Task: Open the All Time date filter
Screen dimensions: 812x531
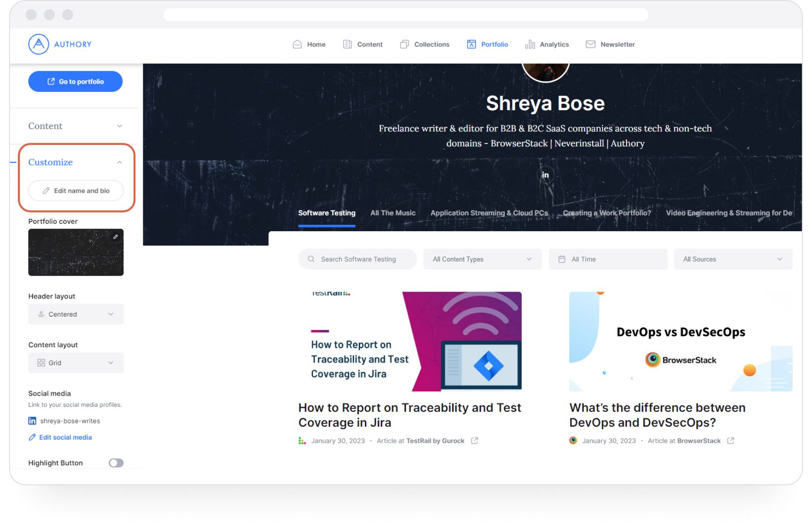Action: point(608,259)
